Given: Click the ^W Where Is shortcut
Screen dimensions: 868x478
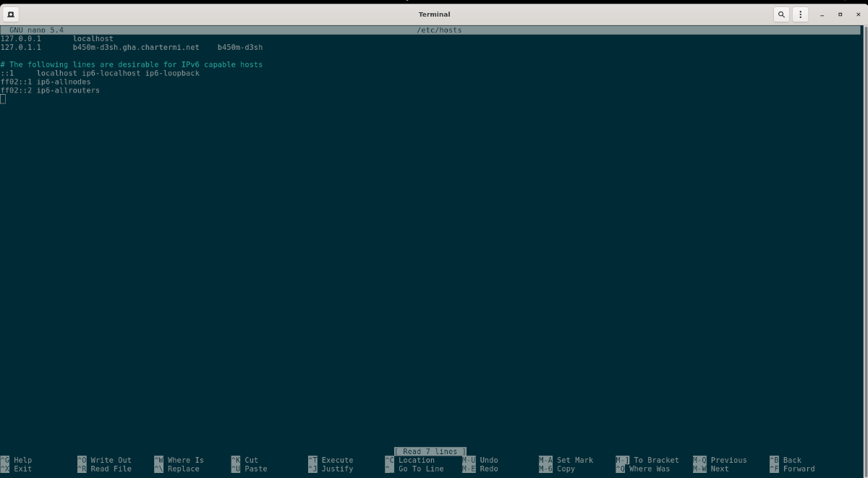Looking at the screenshot, I should [x=179, y=460].
